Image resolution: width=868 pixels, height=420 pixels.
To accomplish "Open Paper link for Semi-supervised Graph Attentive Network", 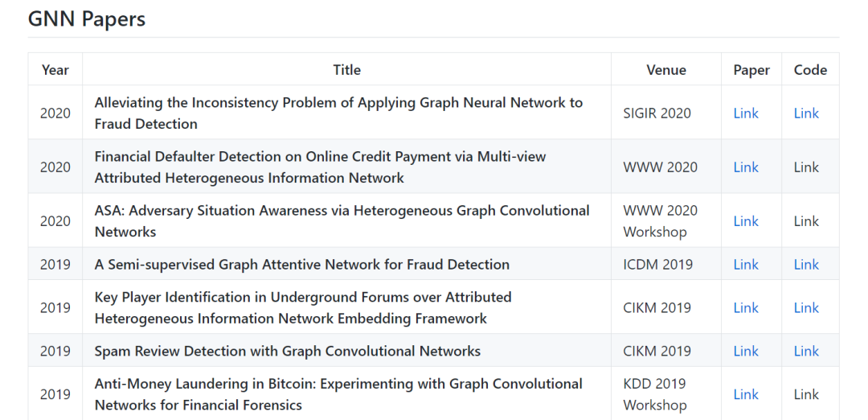I will pyautogui.click(x=745, y=265).
